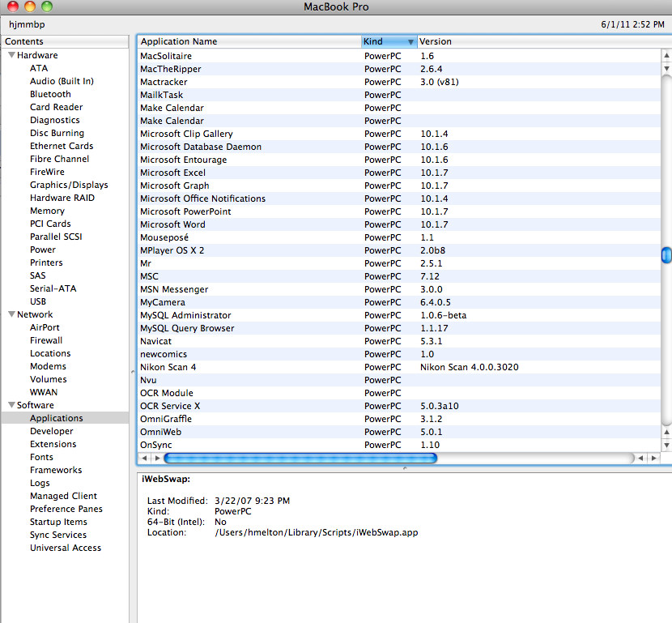Screen dimensions: 672x623
Task: Sort by the Kind column header
Action: point(389,41)
